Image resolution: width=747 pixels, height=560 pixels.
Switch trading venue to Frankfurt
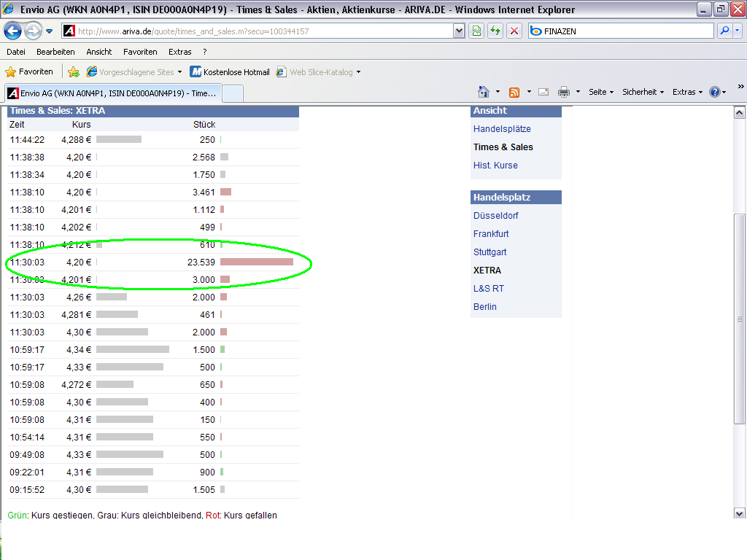[x=491, y=234]
